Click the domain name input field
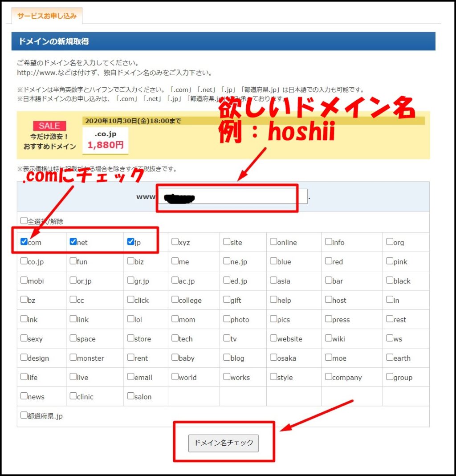This screenshot has width=456, height=476. [x=233, y=196]
